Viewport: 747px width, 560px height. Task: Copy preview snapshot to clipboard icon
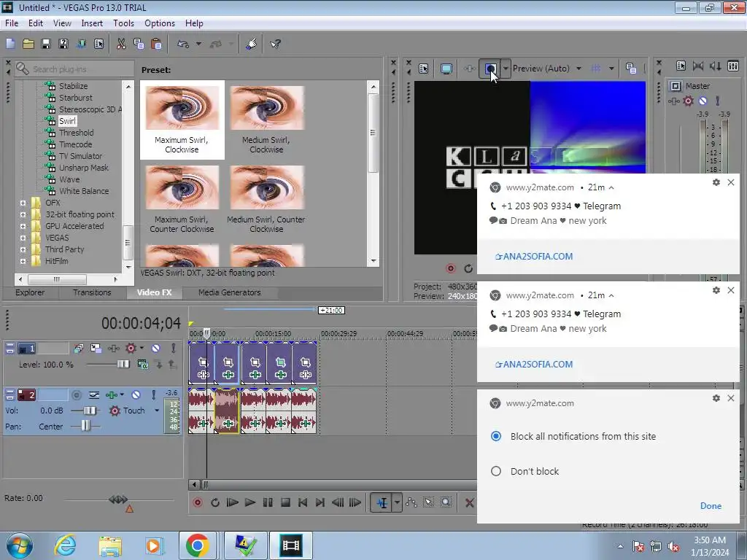click(x=631, y=69)
